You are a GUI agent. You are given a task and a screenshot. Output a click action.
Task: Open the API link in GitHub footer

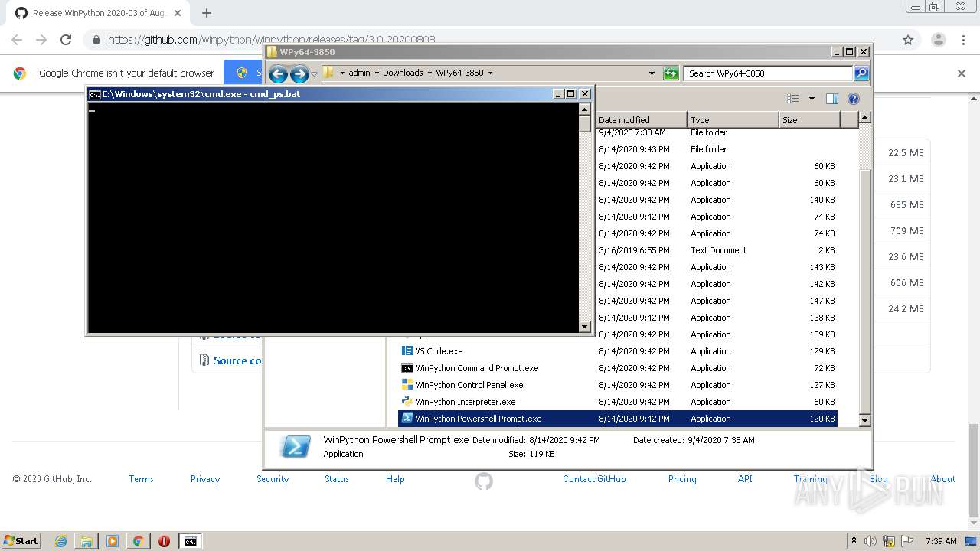pos(745,479)
